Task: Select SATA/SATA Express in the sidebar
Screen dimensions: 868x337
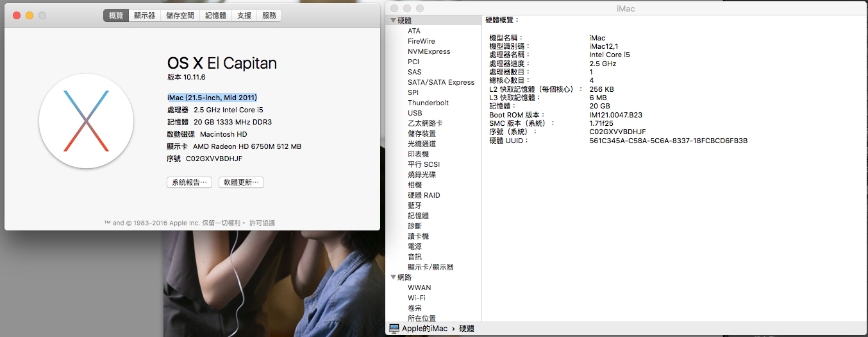Action: (x=441, y=82)
